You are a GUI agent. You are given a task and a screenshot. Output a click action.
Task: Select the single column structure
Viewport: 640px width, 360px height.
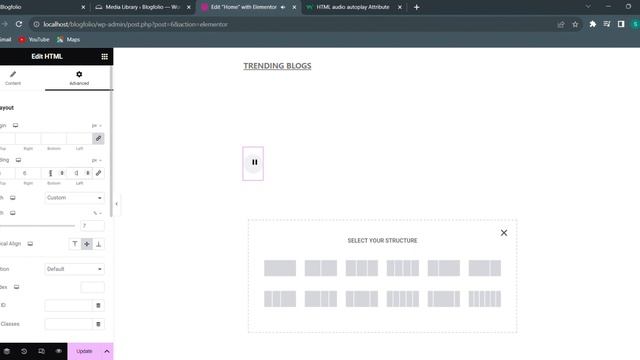coord(280,268)
